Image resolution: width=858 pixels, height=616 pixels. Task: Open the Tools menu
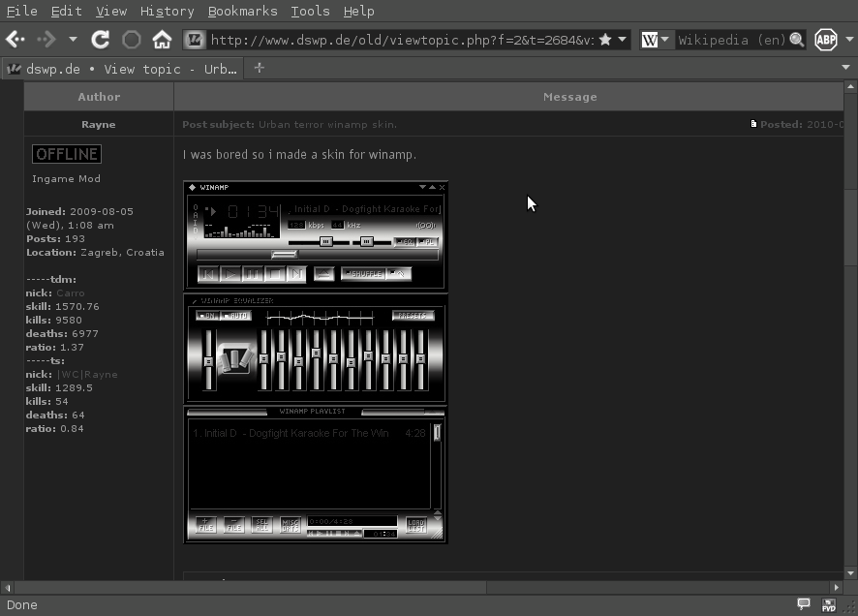310,11
